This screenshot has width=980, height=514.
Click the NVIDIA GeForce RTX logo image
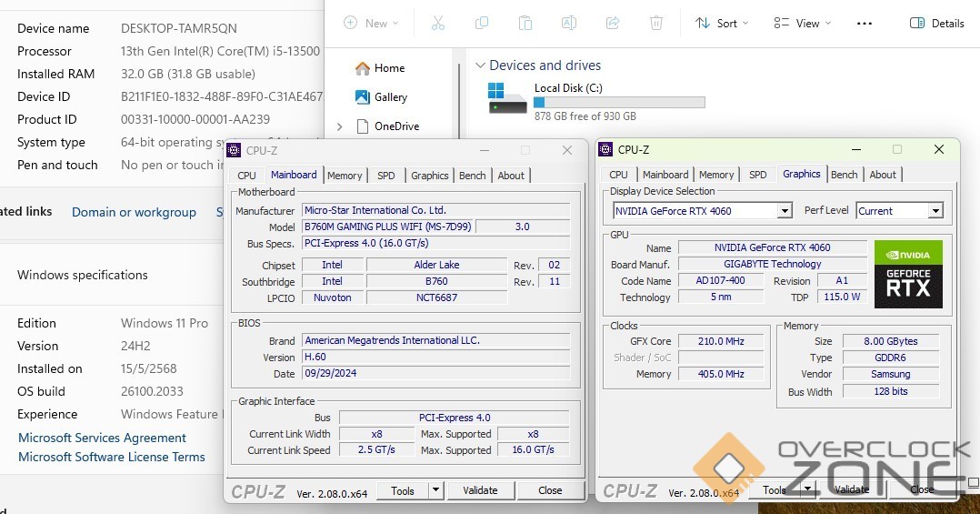click(908, 274)
